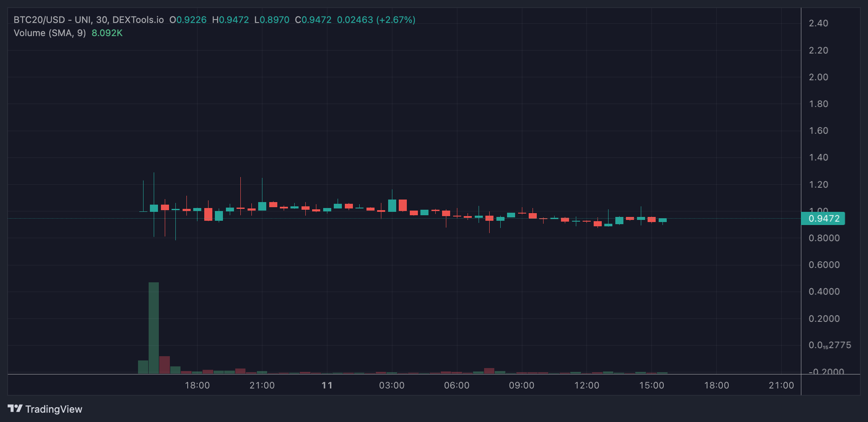Click the 0.4000 price scale label
Image resolution: width=868 pixels, height=422 pixels.
(824, 292)
